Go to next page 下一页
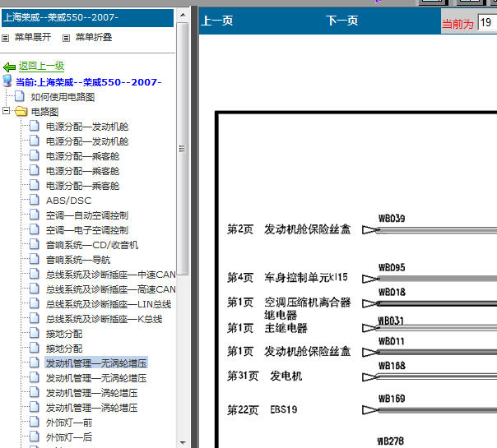 pyautogui.click(x=342, y=21)
